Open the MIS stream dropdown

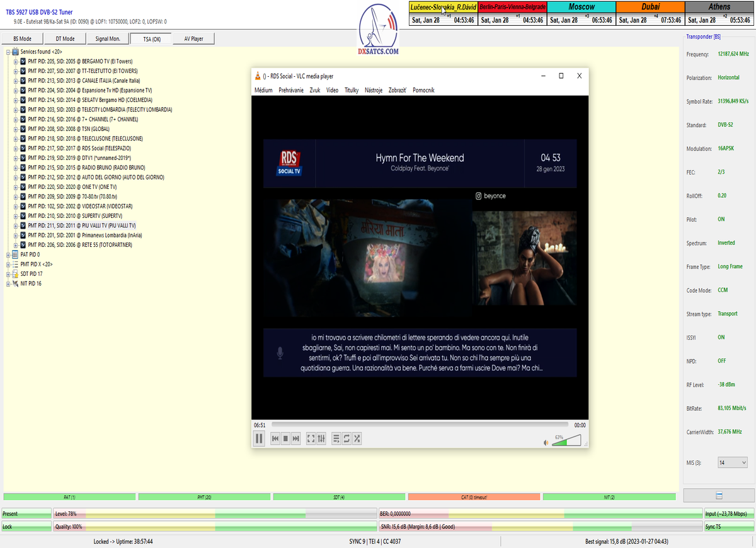pyautogui.click(x=733, y=462)
